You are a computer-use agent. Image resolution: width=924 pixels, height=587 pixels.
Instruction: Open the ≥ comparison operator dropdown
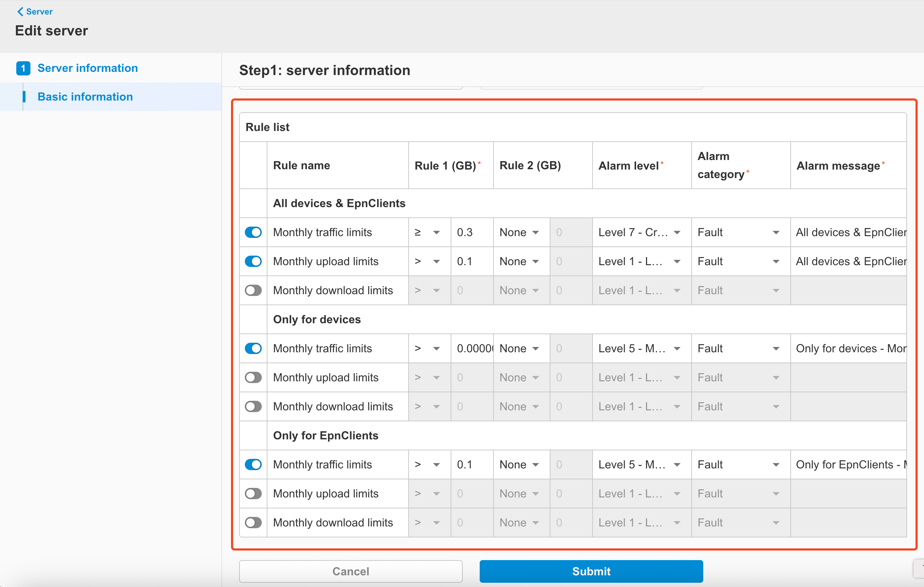pos(428,232)
